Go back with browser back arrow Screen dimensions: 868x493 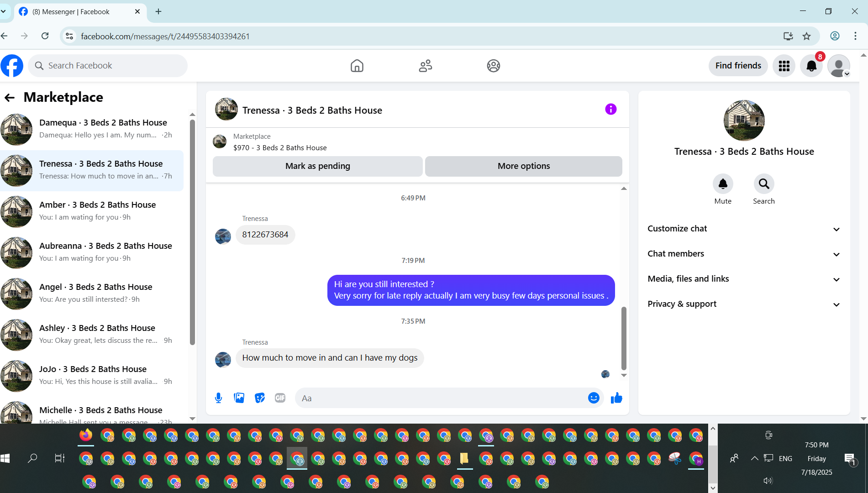(x=4, y=36)
